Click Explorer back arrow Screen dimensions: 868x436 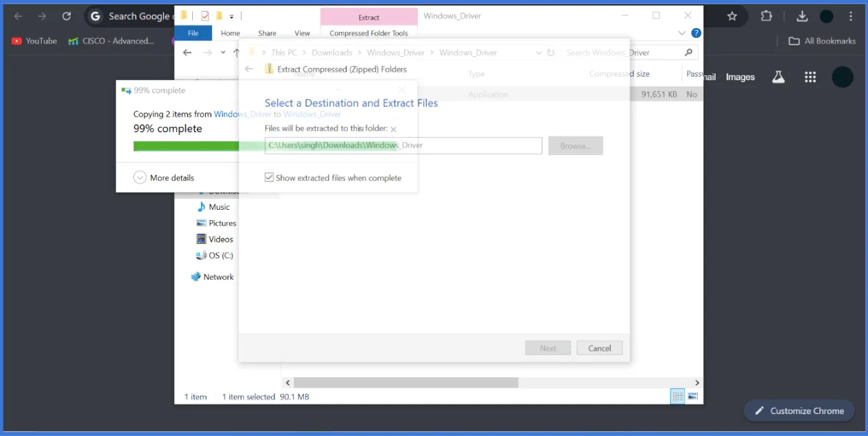[x=187, y=53]
